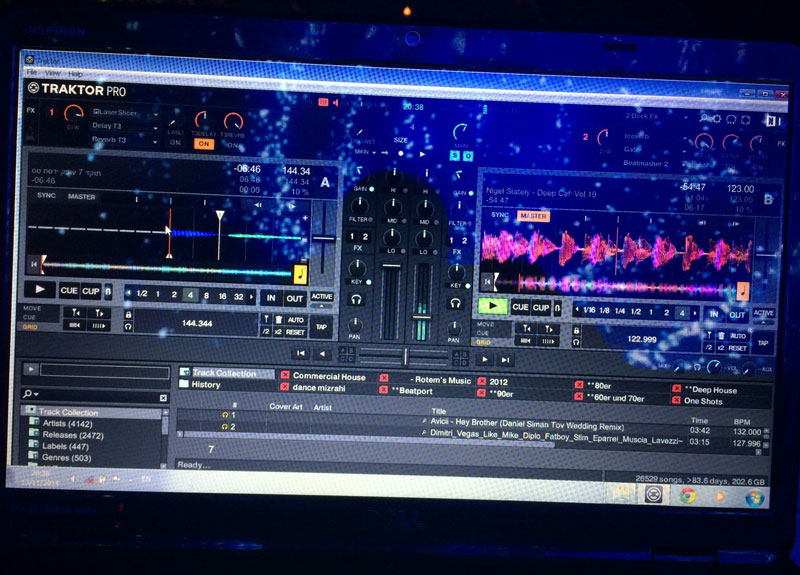Enable SYNC on Deck A
Screen dimensions: 800x575
click(x=47, y=196)
